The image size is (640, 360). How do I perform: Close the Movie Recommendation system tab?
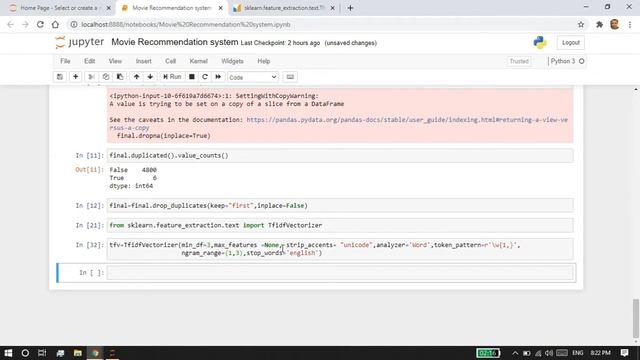[220, 8]
